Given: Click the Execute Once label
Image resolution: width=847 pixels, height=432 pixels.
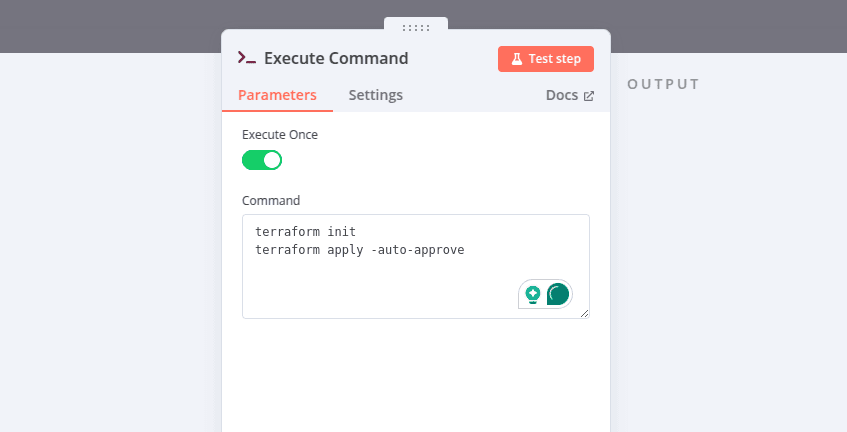Looking at the screenshot, I should 280,134.
